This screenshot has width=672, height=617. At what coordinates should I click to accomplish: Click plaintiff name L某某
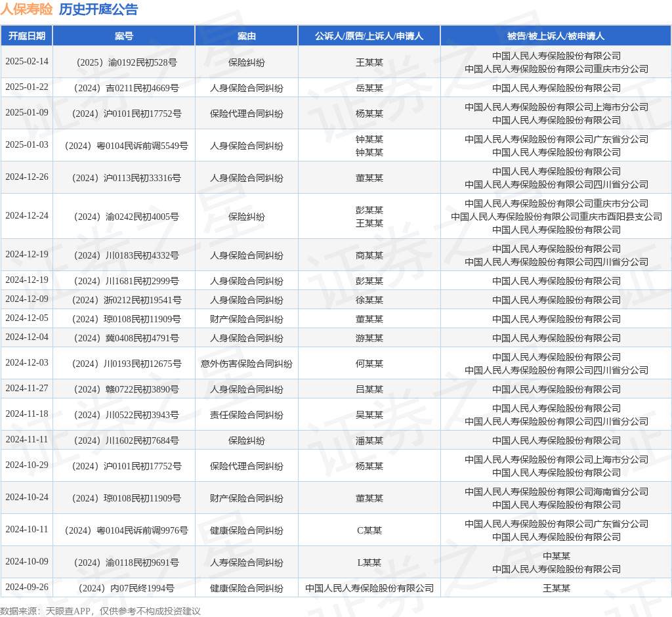pos(369,563)
